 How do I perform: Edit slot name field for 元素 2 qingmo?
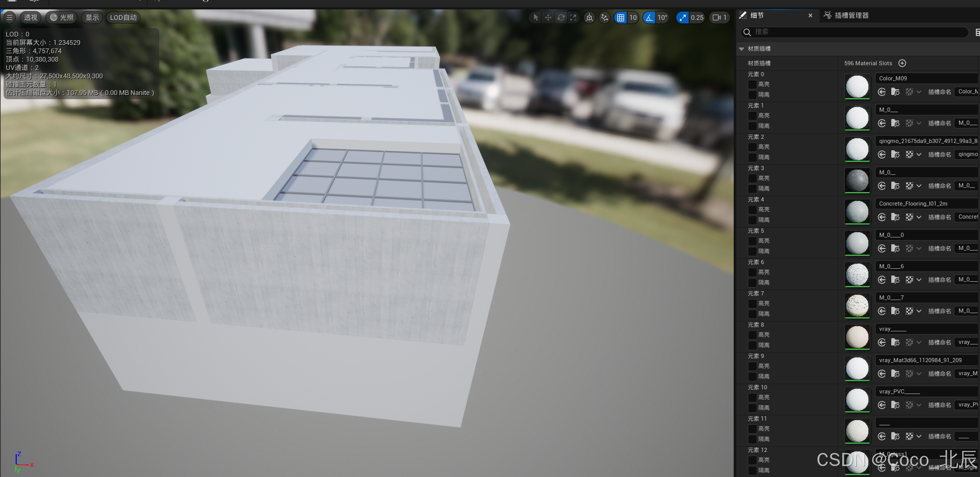coord(966,154)
